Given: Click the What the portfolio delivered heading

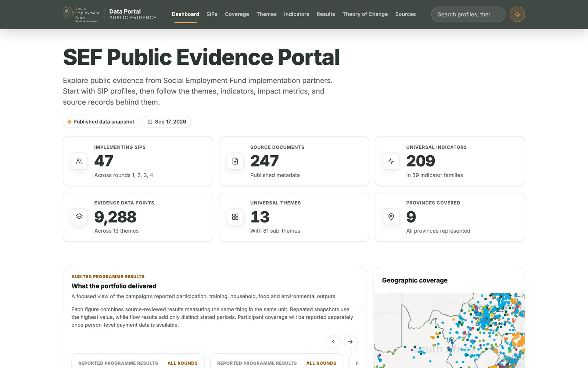Looking at the screenshot, I should [114, 286].
